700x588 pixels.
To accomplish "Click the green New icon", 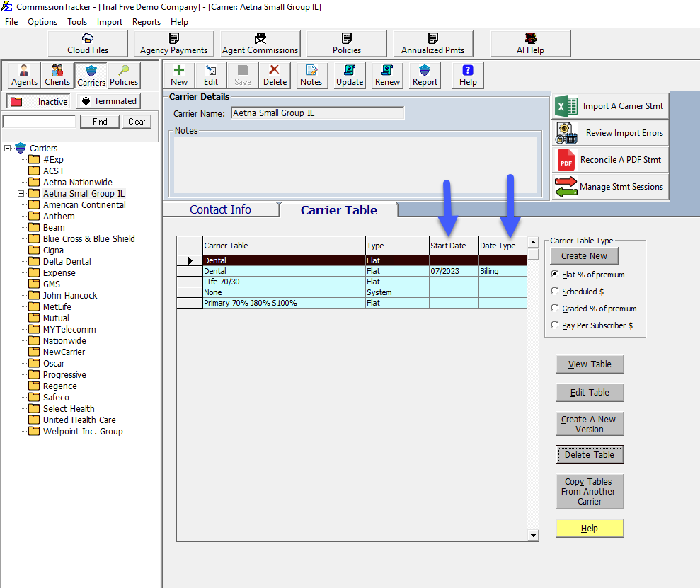I will (178, 75).
